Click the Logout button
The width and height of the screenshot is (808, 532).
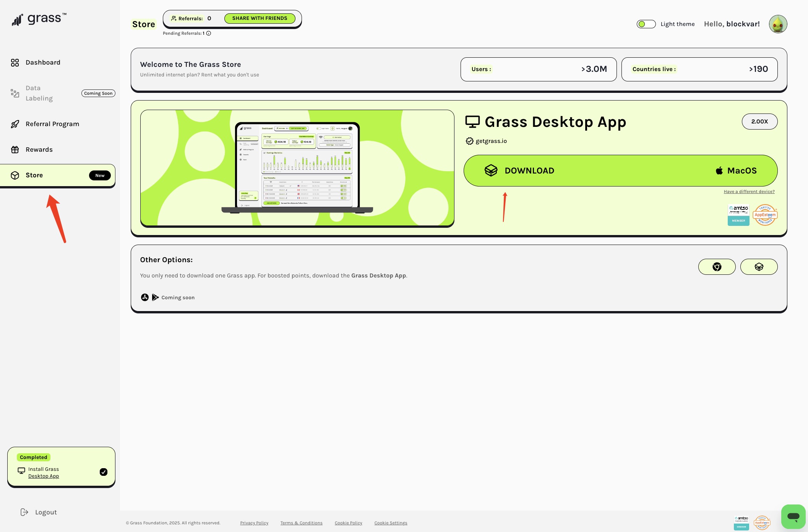point(38,512)
